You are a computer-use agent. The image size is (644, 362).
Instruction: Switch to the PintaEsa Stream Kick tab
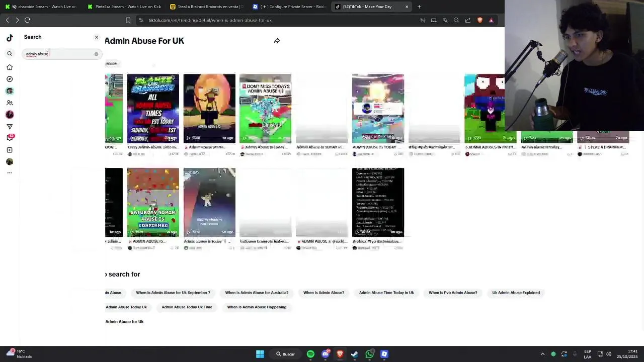(x=124, y=7)
